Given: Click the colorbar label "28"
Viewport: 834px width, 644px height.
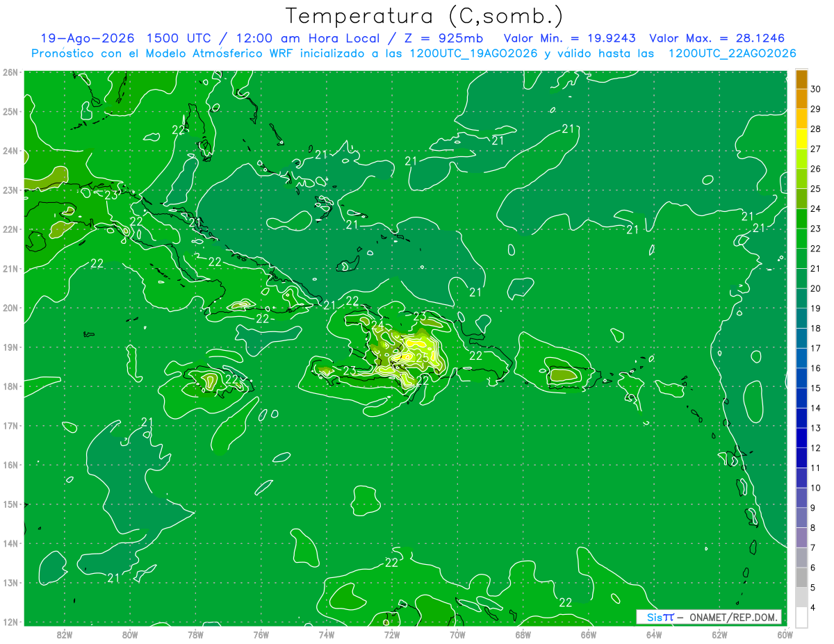Looking at the screenshot, I should (815, 129).
